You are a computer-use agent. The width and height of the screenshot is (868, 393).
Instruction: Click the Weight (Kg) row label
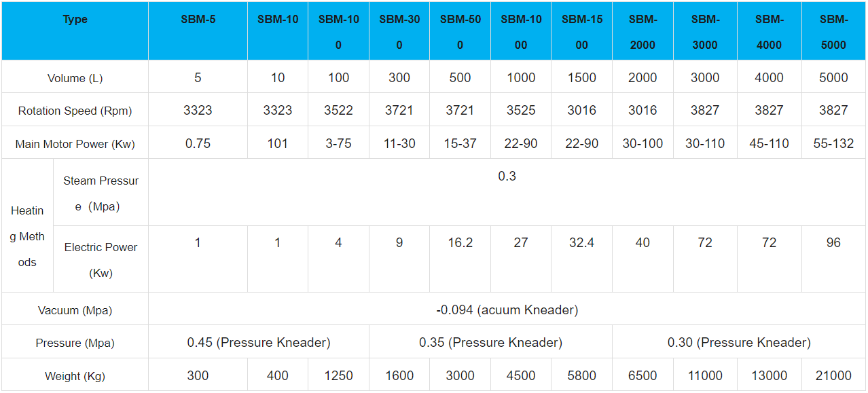(75, 376)
